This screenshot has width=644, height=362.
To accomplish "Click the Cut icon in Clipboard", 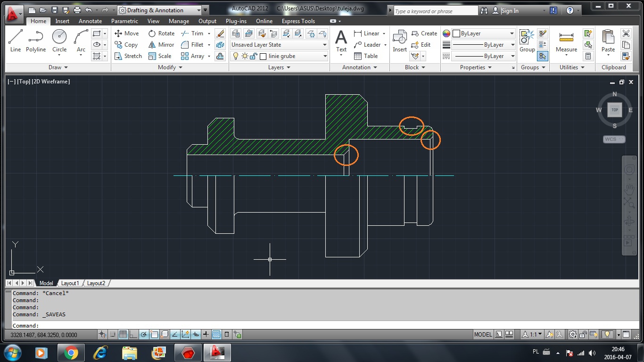I will click(626, 33).
